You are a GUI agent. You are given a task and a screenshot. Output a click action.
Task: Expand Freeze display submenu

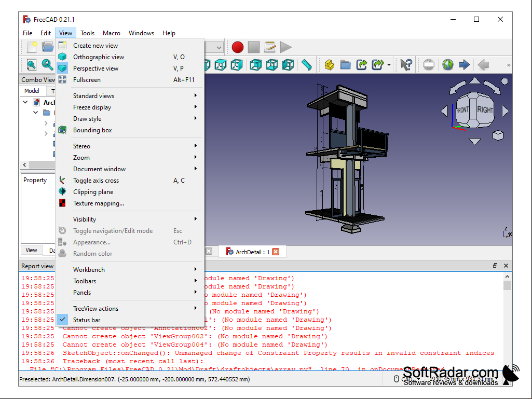[130, 107]
